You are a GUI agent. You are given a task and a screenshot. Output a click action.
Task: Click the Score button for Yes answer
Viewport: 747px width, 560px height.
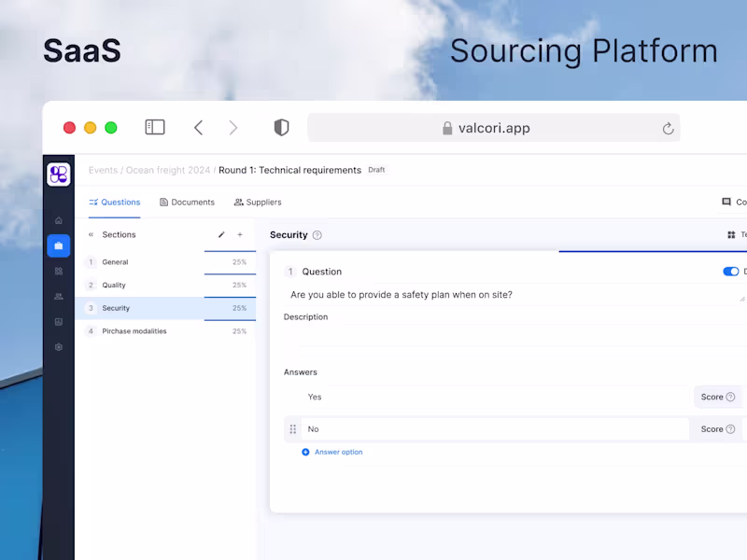point(717,397)
